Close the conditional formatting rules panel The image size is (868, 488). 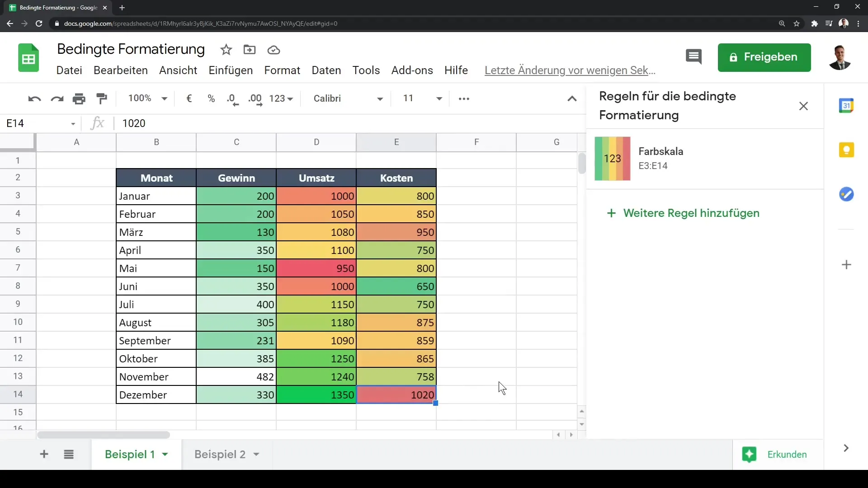pyautogui.click(x=803, y=106)
